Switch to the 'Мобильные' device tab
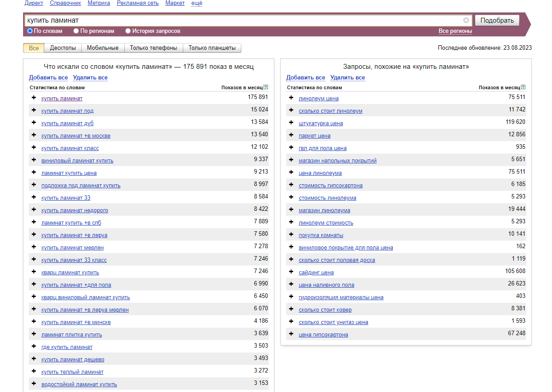The image size is (552, 392). pos(103,48)
